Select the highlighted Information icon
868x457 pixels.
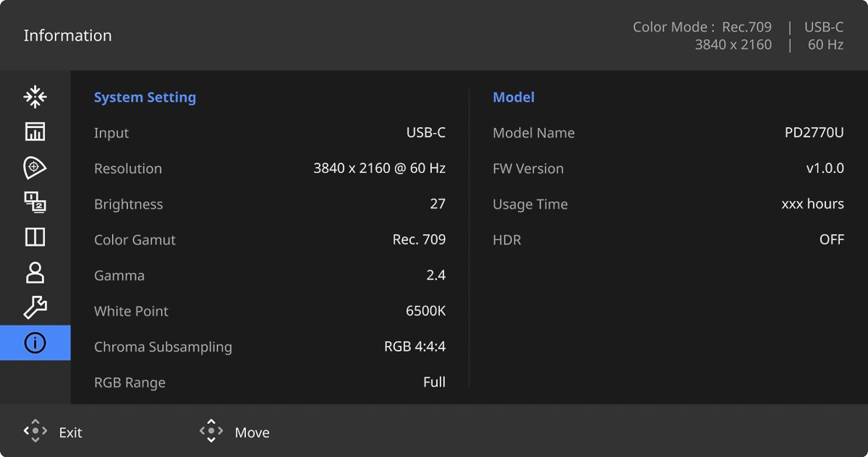(35, 343)
